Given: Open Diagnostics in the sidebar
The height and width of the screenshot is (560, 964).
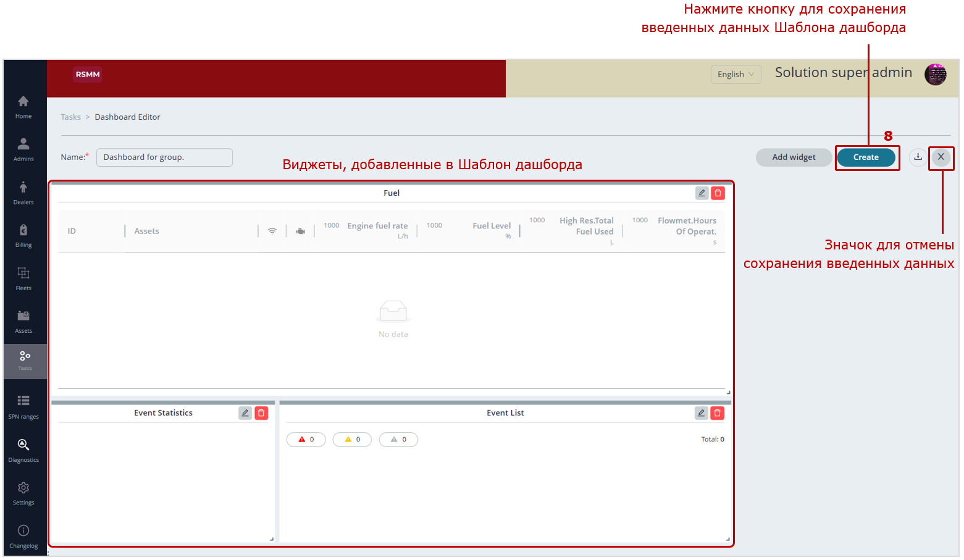Looking at the screenshot, I should pyautogui.click(x=23, y=450).
